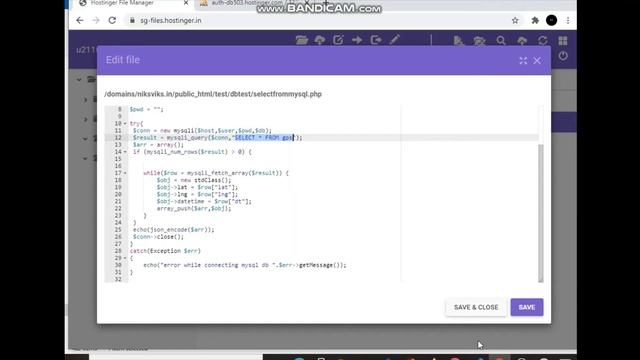The height and width of the screenshot is (360, 640).
Task: Collapse the while loop fold arrow at line 17
Action: pos(125,173)
